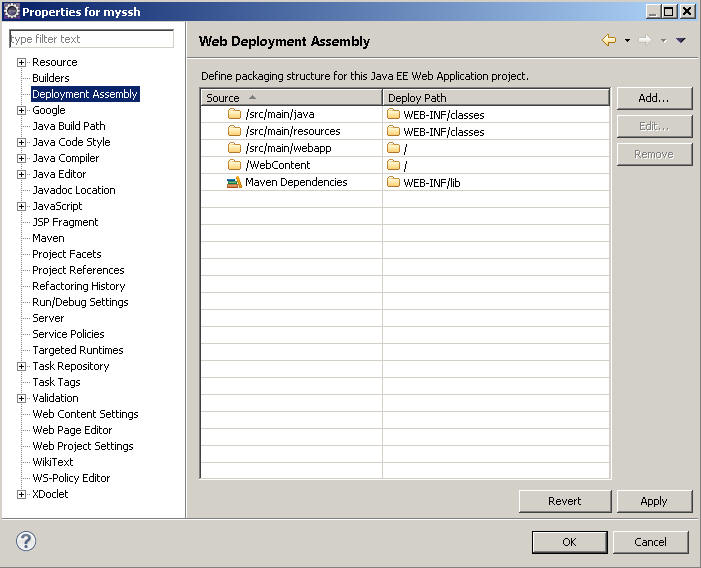Expand the Validation tree node
The image size is (701, 568).
(21, 398)
